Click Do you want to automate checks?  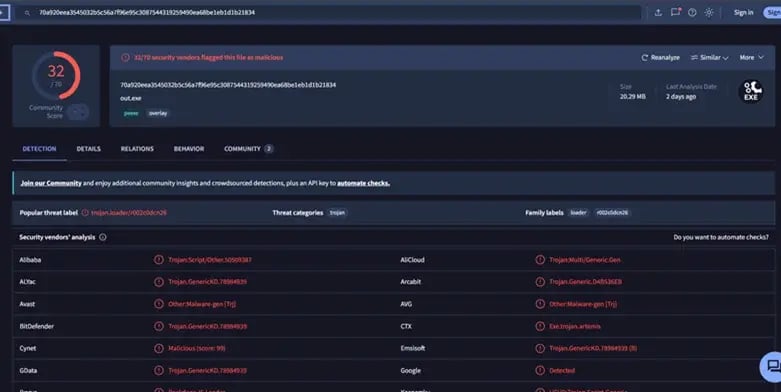(x=721, y=237)
